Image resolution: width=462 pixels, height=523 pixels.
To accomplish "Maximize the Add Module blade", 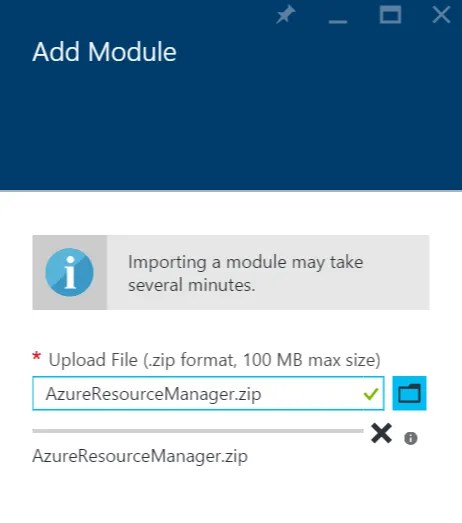I will [390, 15].
